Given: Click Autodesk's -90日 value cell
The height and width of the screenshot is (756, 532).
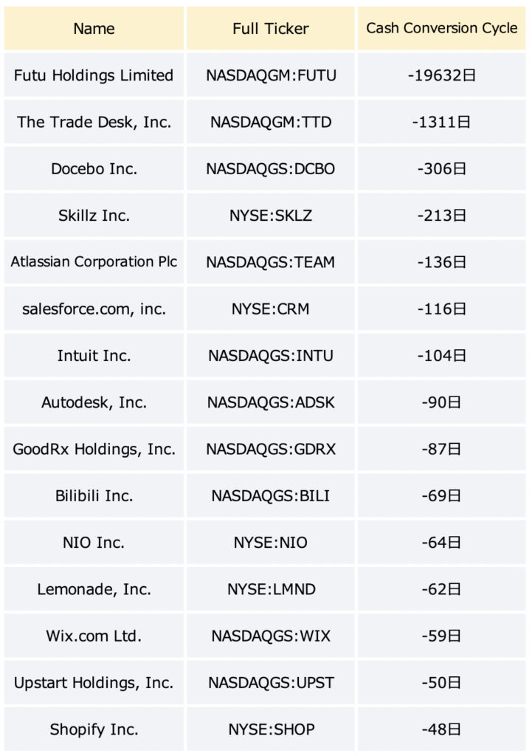Looking at the screenshot, I should (x=441, y=402).
